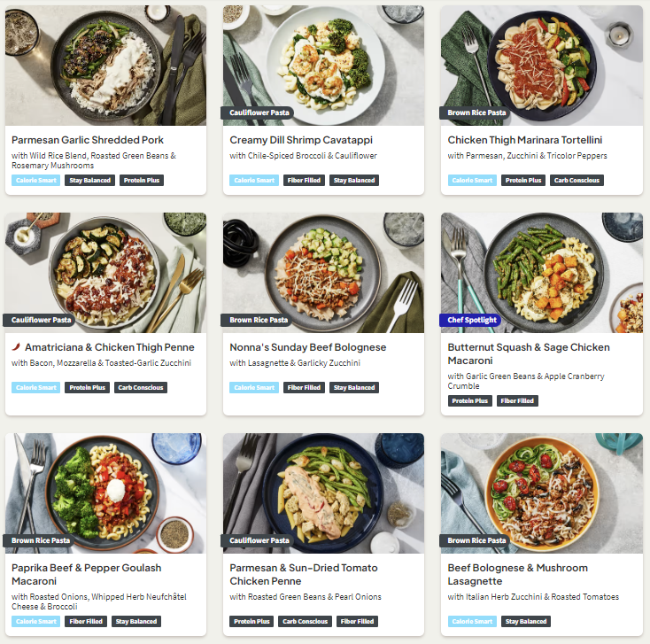Open Paprika Beef & Pepper Goulash Macaroni title
Screen dimensions: 650x644
coord(86,574)
